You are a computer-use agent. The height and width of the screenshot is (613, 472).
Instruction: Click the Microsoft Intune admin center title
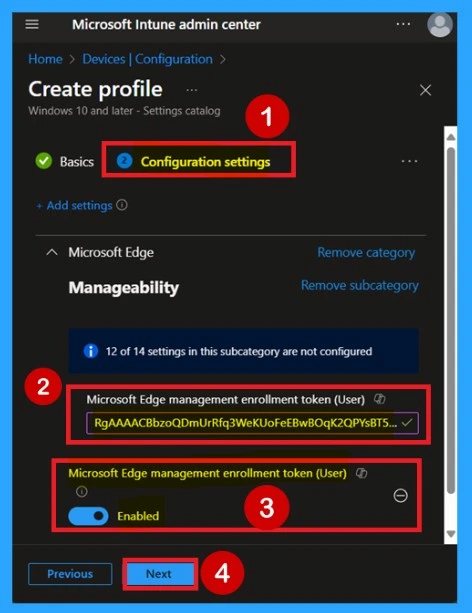pyautogui.click(x=166, y=25)
